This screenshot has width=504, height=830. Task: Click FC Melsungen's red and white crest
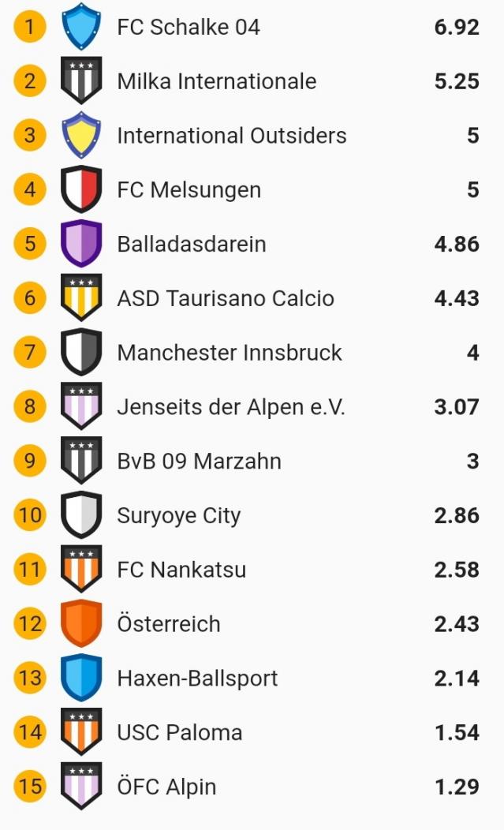pyautogui.click(x=81, y=189)
